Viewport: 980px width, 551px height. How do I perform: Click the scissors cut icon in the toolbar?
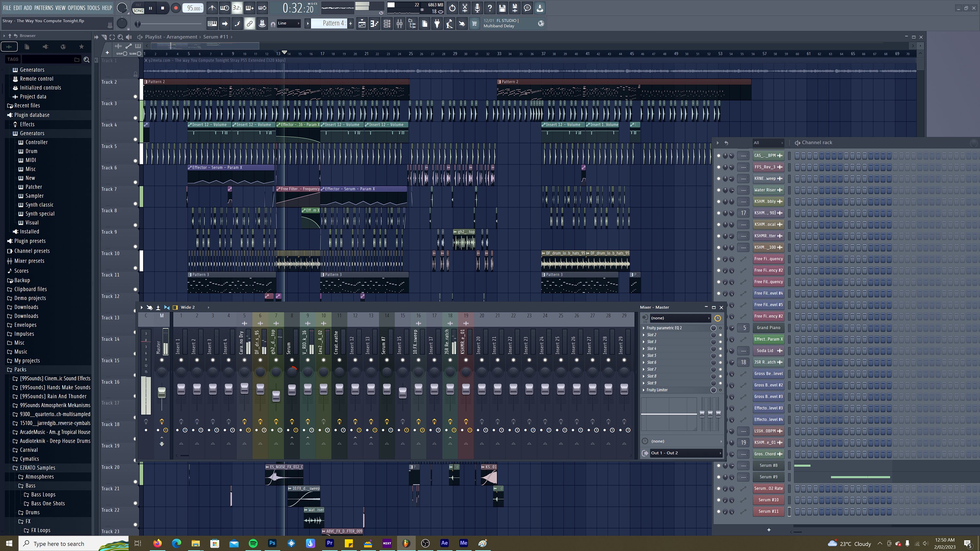[465, 8]
